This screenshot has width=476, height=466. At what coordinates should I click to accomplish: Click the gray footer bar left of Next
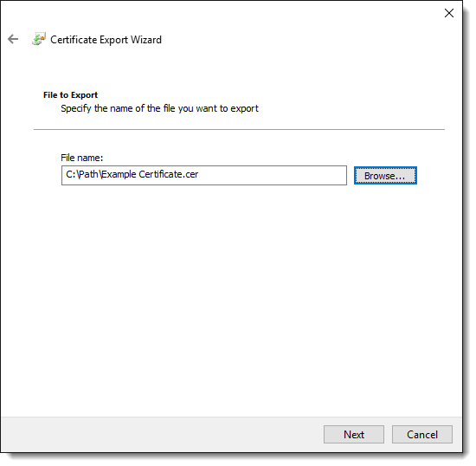[163, 434]
